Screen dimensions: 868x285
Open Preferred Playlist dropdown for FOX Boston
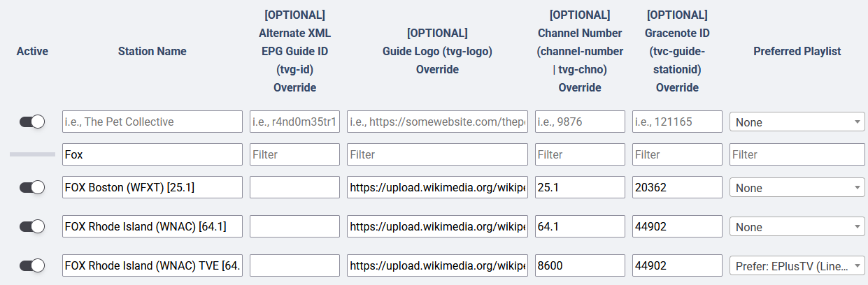click(797, 187)
